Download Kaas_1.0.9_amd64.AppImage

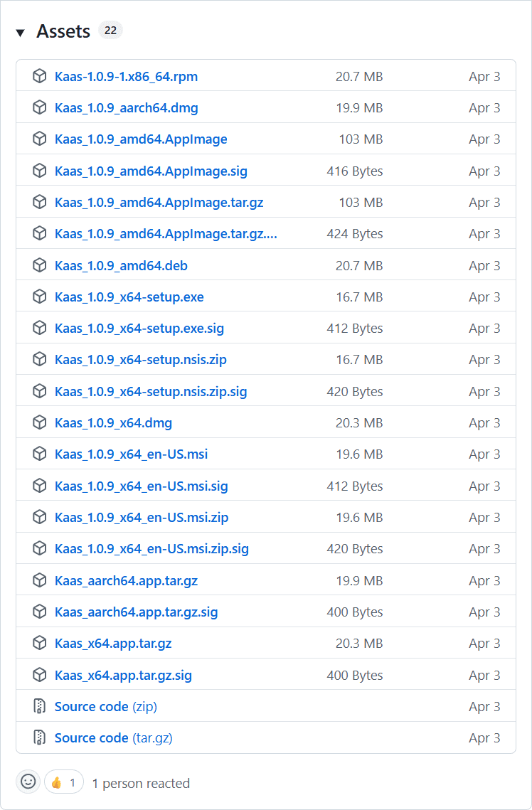[141, 139]
